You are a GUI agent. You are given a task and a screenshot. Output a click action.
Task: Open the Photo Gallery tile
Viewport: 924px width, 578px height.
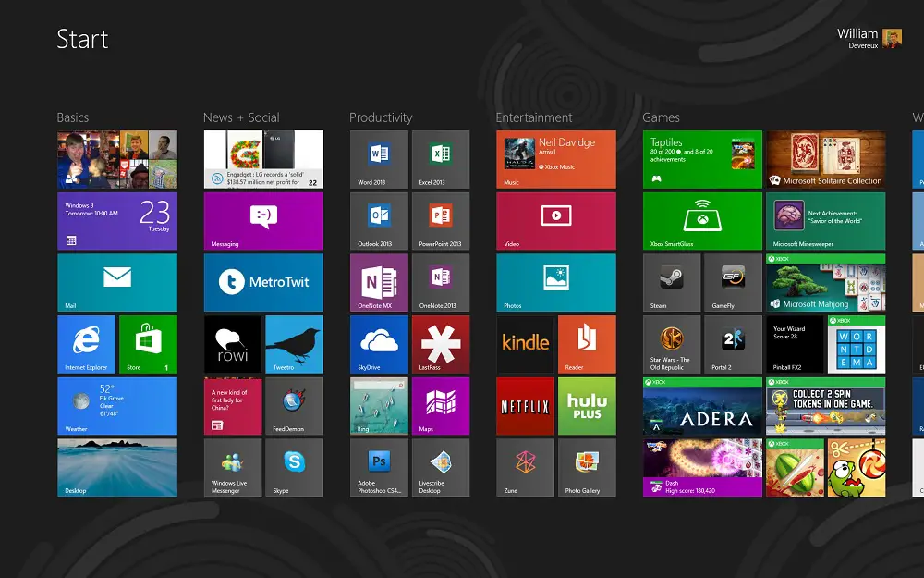coord(587,467)
